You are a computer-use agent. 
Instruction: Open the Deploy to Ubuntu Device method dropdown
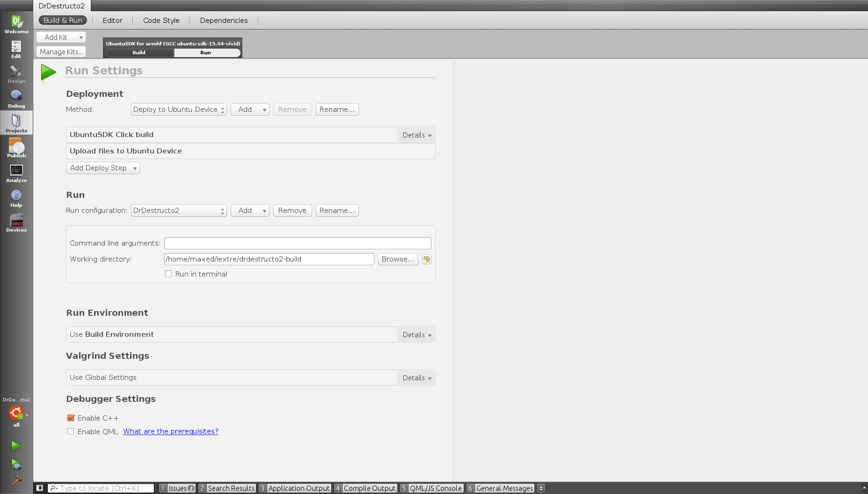pyautogui.click(x=179, y=109)
